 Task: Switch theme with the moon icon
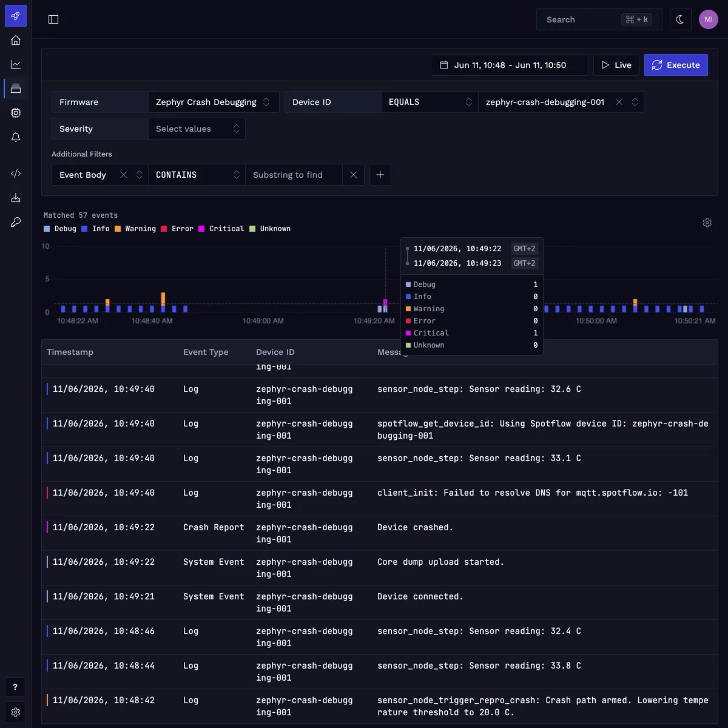point(680,19)
